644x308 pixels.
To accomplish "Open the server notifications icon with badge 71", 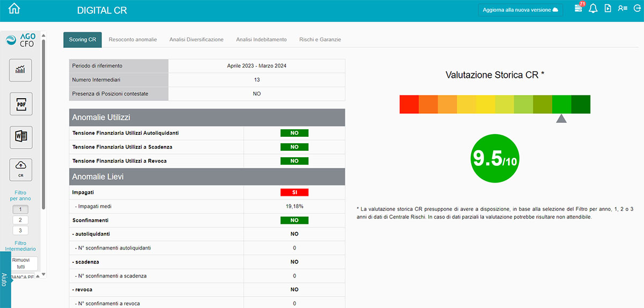I will pos(579,8).
